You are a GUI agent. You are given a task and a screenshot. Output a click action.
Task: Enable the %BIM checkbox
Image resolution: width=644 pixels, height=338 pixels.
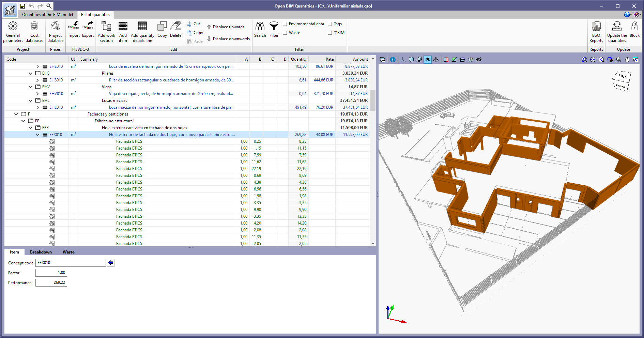pyautogui.click(x=330, y=33)
